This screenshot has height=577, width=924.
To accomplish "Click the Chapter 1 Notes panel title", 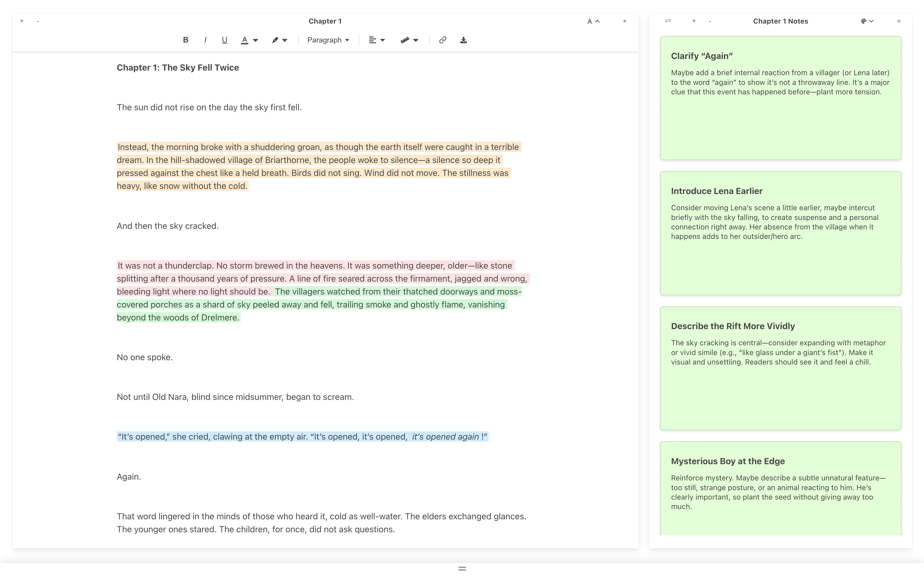I will pyautogui.click(x=780, y=21).
